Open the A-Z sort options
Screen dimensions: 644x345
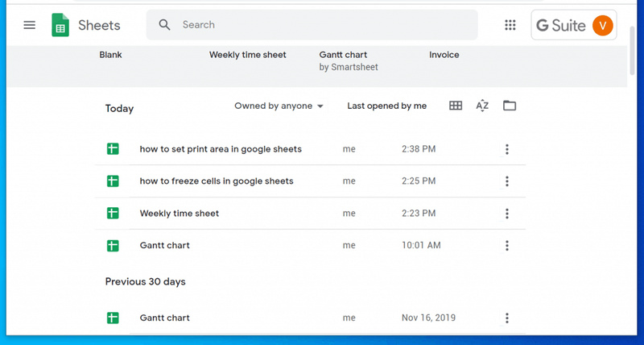[x=482, y=106]
